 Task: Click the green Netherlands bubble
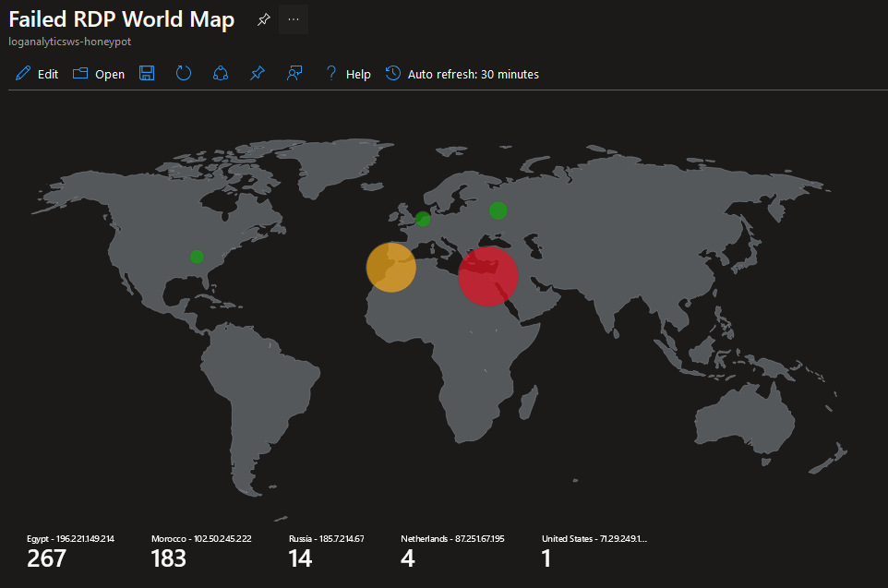pos(423,219)
